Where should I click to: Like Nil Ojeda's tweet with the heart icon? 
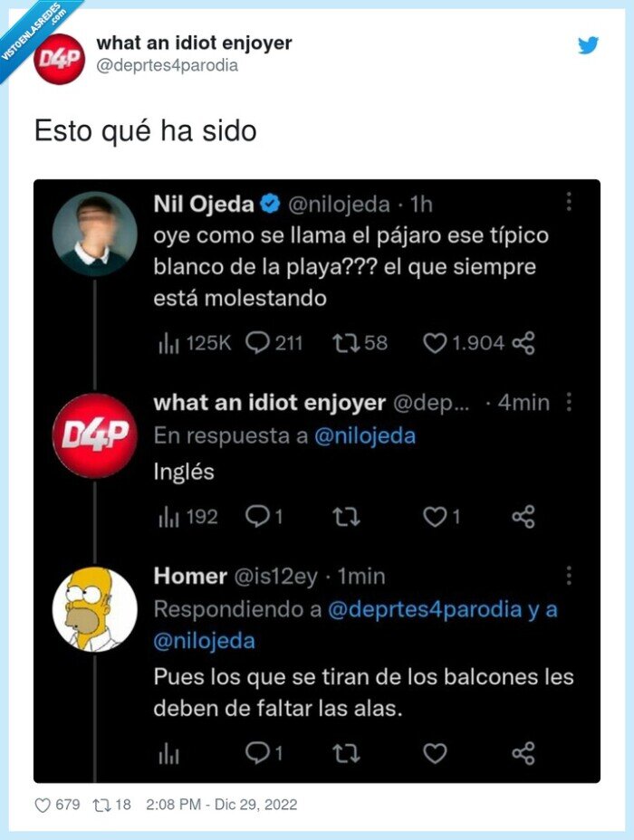click(x=436, y=343)
